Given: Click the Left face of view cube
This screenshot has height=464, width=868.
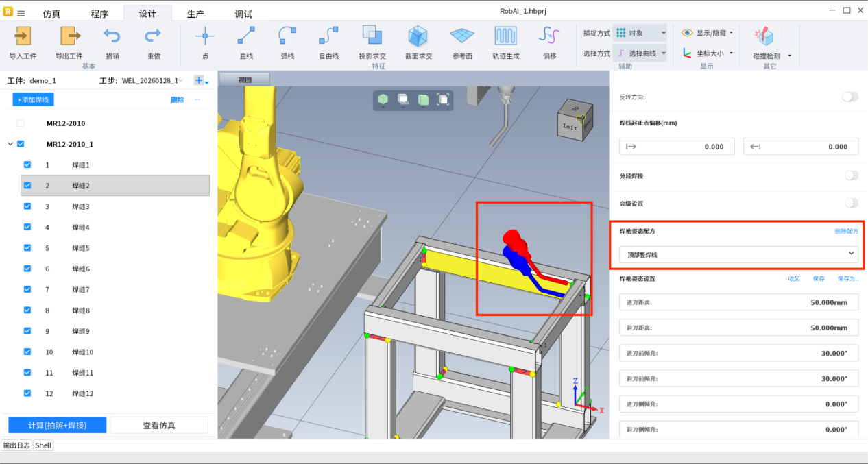Looking at the screenshot, I should (x=570, y=127).
